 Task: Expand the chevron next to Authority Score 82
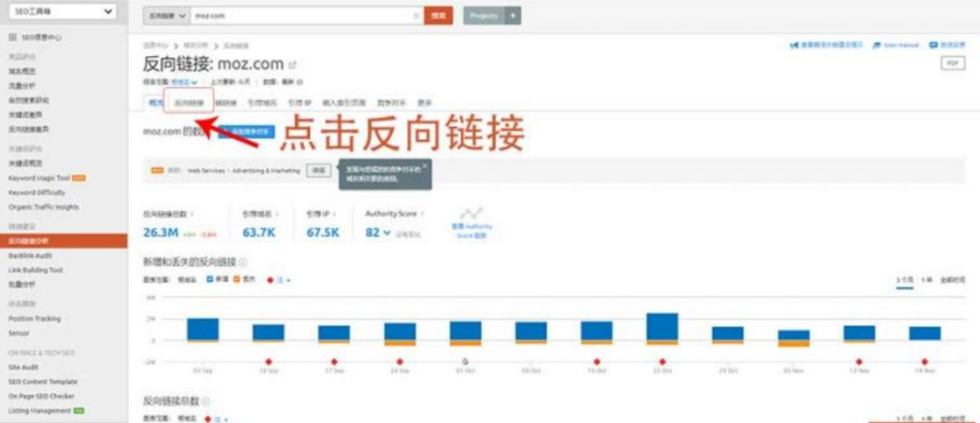(387, 233)
